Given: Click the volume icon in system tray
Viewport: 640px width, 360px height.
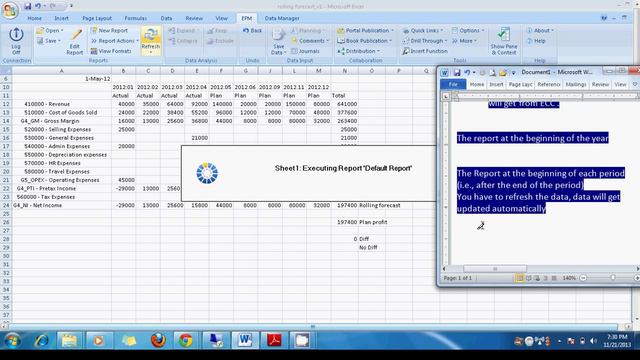Looking at the screenshot, I should point(593,341).
